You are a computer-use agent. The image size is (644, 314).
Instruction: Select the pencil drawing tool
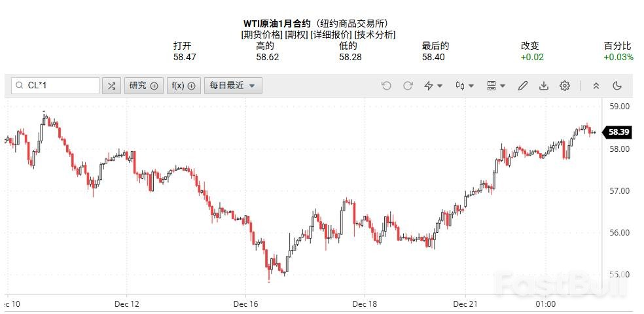522,86
